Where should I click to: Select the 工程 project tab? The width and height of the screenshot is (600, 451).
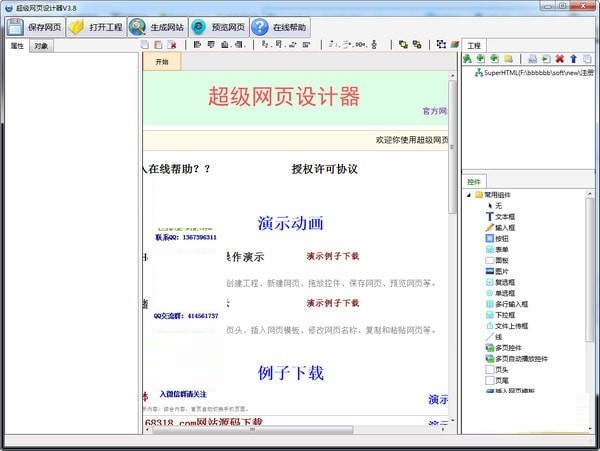[x=474, y=46]
